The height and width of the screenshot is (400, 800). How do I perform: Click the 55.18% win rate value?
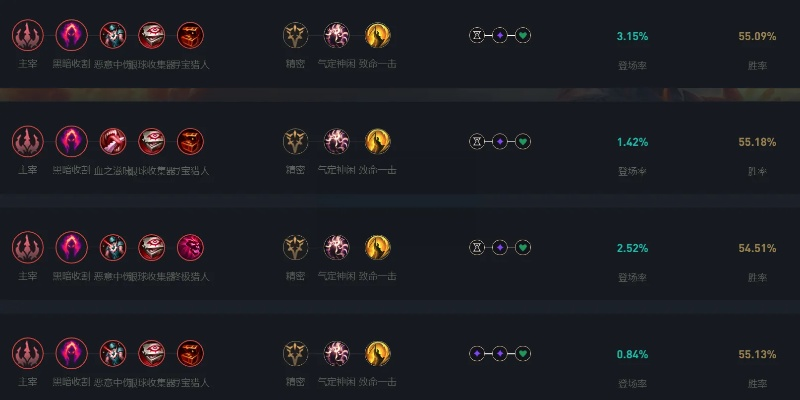pyautogui.click(x=757, y=143)
